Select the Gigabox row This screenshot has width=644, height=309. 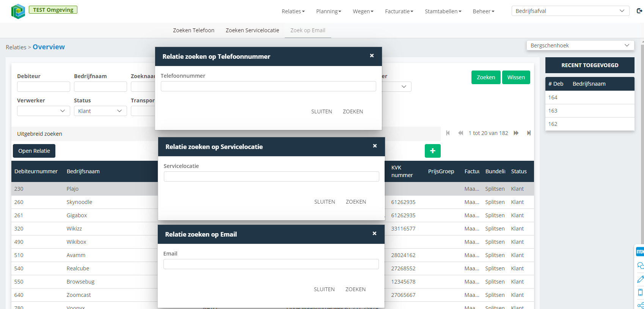(273, 215)
